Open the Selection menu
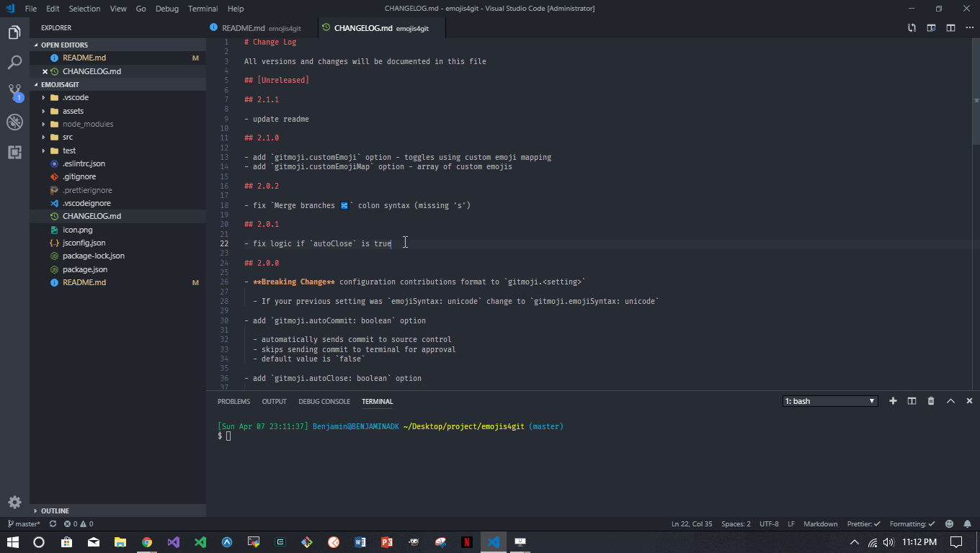 coord(84,9)
